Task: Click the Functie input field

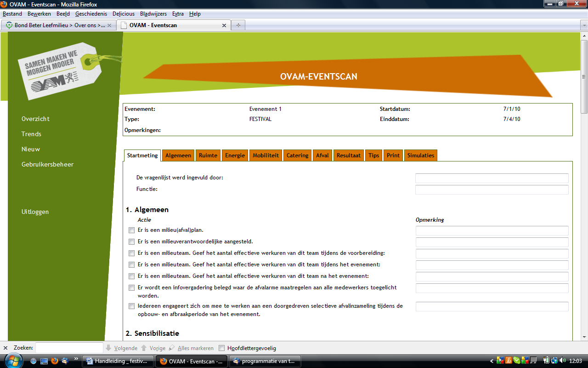Action: tap(492, 190)
